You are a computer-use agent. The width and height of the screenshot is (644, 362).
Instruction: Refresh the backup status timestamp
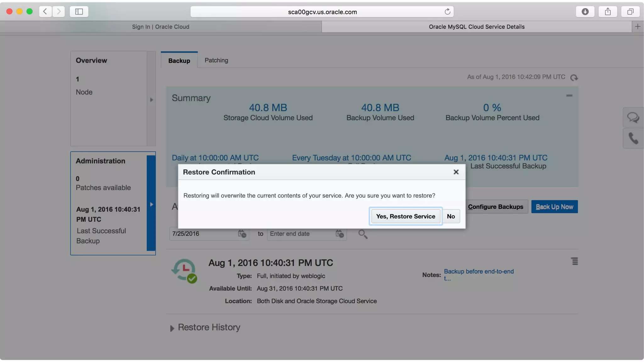[574, 77]
